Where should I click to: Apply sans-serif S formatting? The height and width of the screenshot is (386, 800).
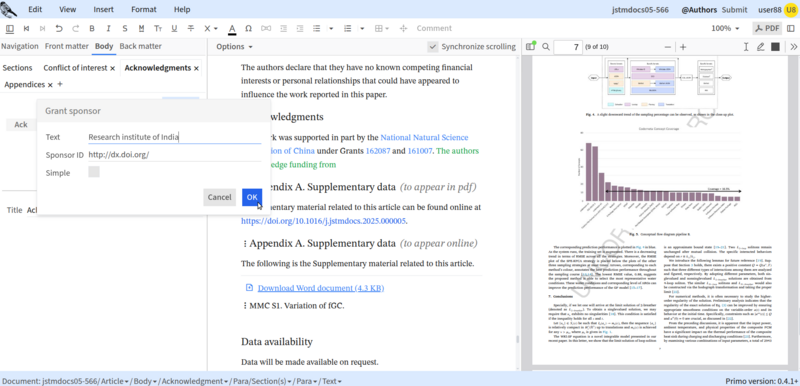tap(124, 29)
